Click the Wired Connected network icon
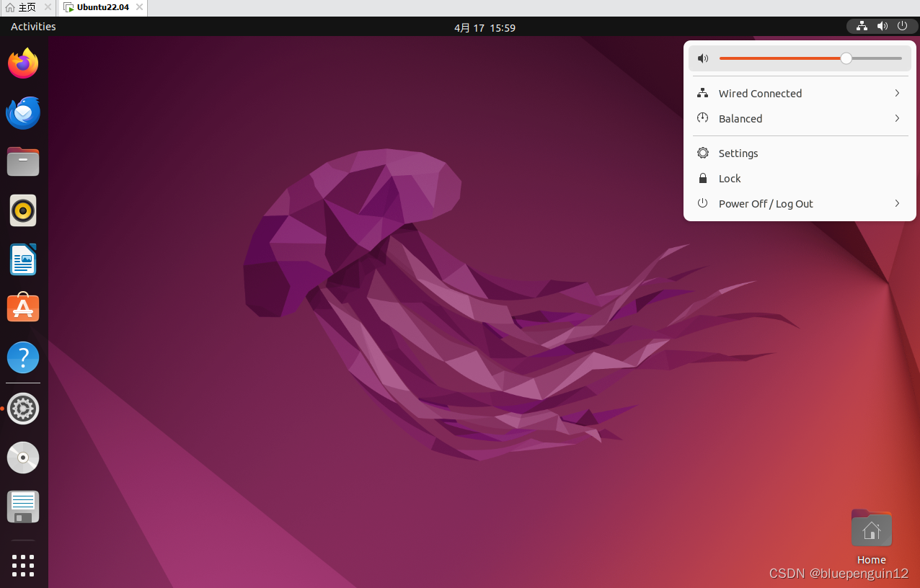Image resolution: width=920 pixels, height=588 pixels. tap(702, 93)
